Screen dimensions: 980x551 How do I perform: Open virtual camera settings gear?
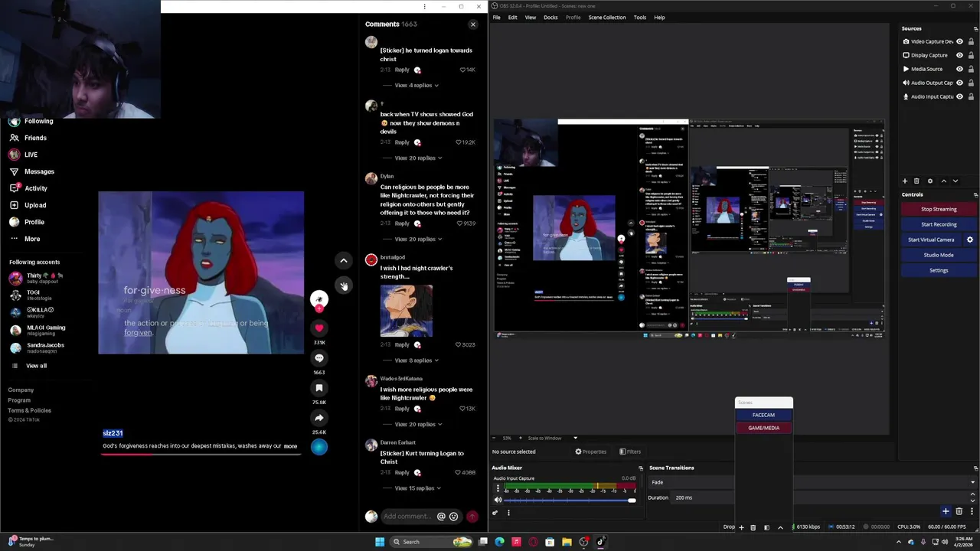[970, 240]
